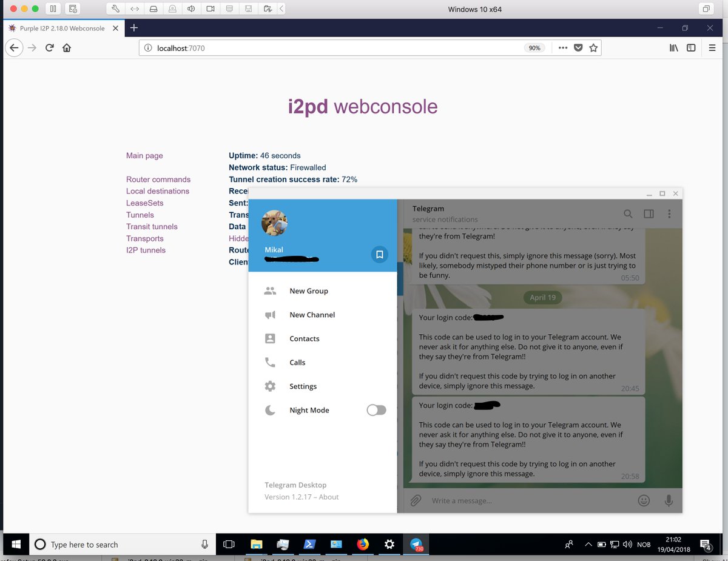Select New Group in Telegram menu

(323, 291)
